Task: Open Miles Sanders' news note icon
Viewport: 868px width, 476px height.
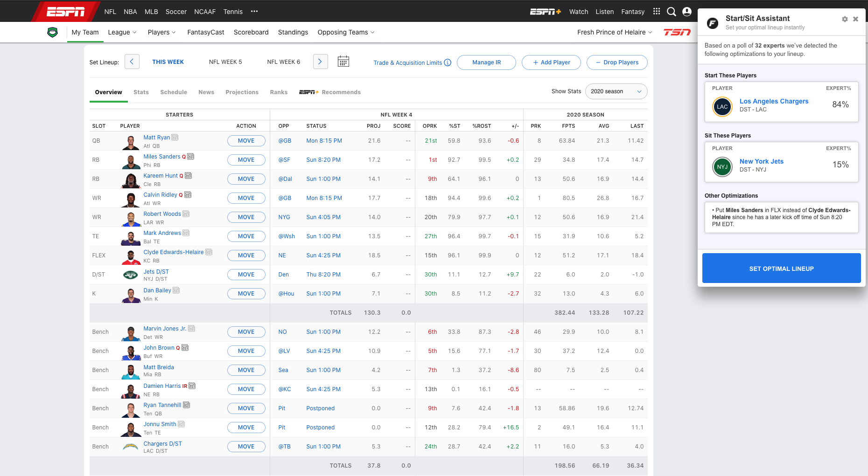Action: coord(190,157)
